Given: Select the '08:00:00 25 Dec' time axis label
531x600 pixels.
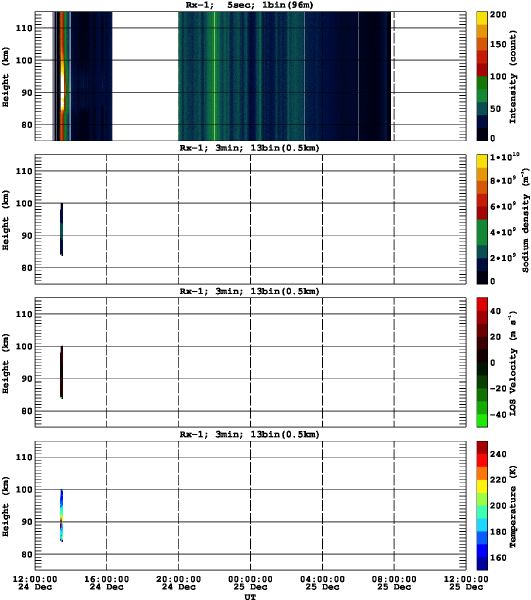Looking at the screenshot, I should (x=394, y=583).
